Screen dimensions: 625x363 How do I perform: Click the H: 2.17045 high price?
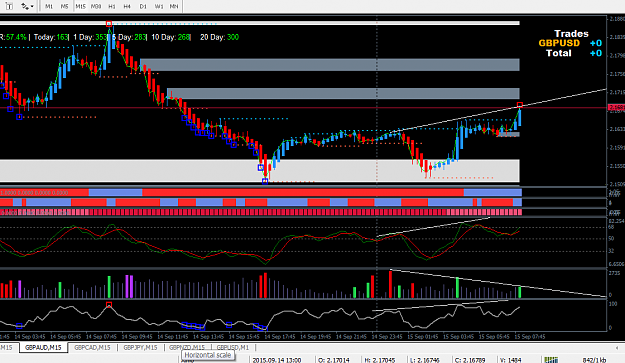click(x=379, y=360)
